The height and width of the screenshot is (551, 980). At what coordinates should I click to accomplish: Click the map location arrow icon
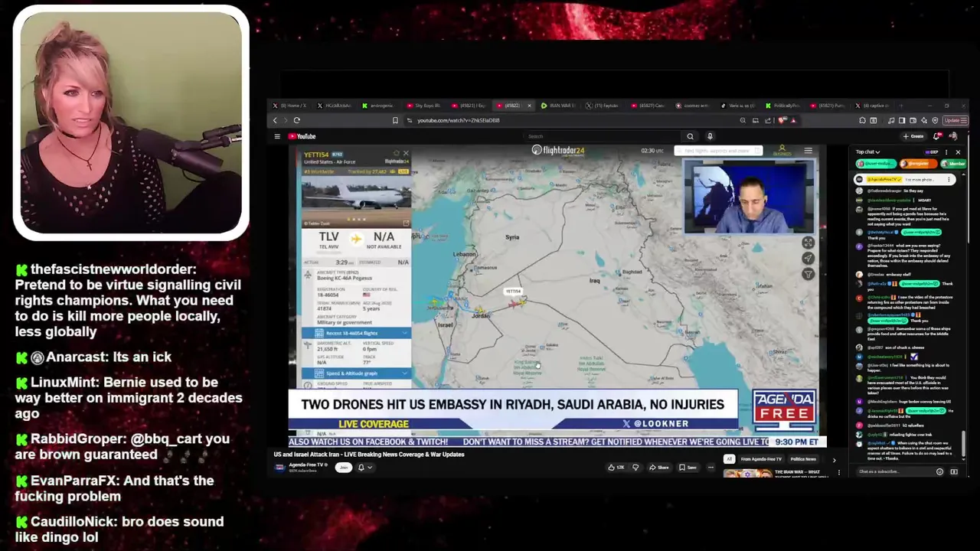pyautogui.click(x=808, y=259)
